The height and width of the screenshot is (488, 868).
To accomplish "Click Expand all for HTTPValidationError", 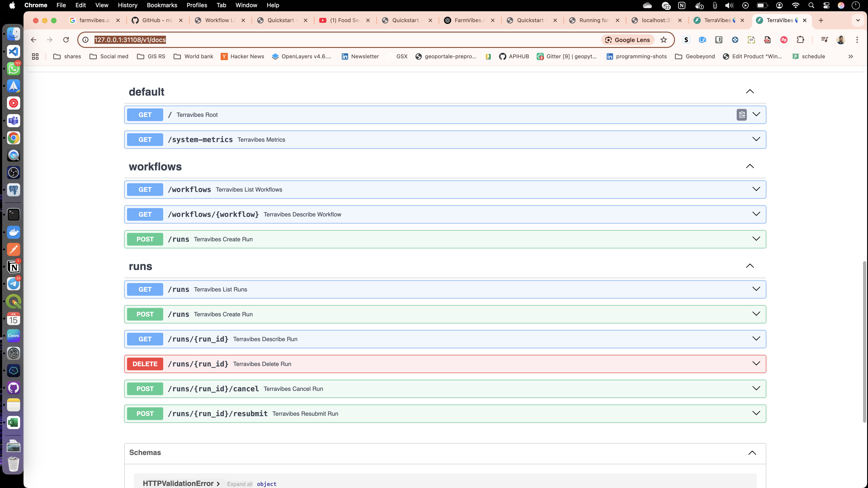I will coord(240,484).
